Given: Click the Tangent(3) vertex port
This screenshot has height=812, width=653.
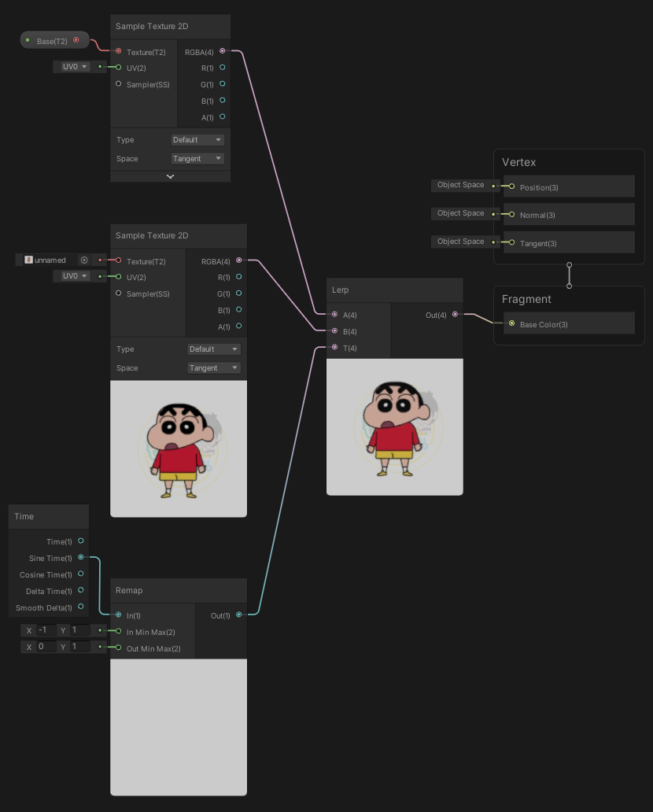Looking at the screenshot, I should point(511,242).
